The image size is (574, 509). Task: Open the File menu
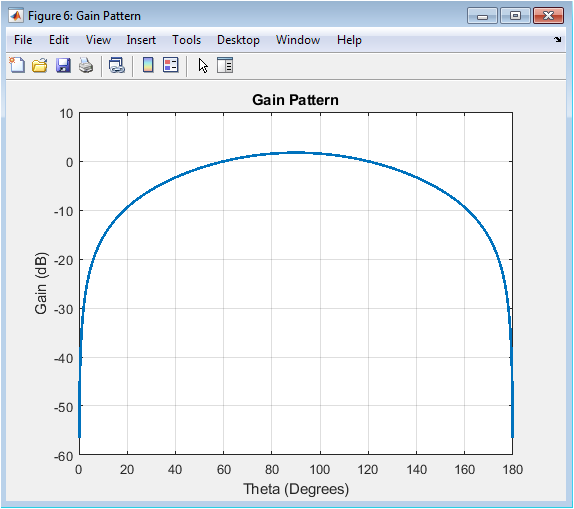(x=23, y=40)
